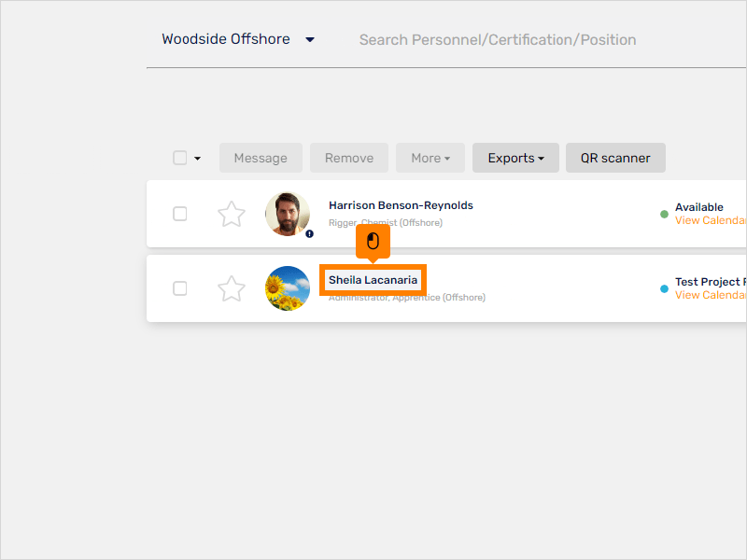Screen dimensions: 747x560
Task: Check the box for Harrison Benson-Reynolds
Action: point(179,214)
